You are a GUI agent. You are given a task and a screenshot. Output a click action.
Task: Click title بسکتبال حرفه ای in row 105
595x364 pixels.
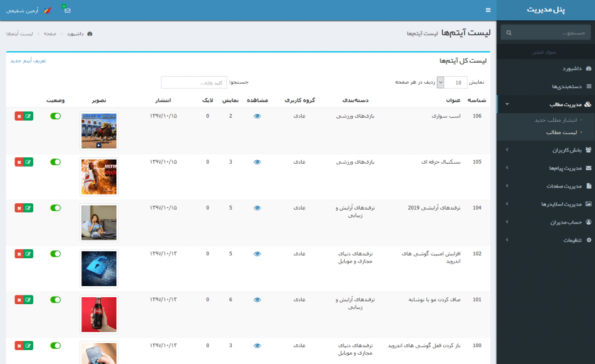[441, 162]
